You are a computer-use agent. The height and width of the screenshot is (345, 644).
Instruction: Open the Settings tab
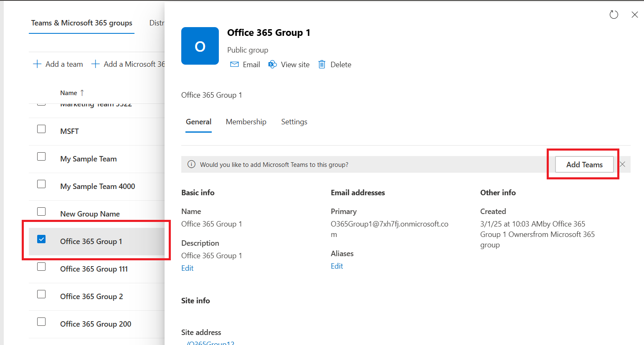(294, 122)
